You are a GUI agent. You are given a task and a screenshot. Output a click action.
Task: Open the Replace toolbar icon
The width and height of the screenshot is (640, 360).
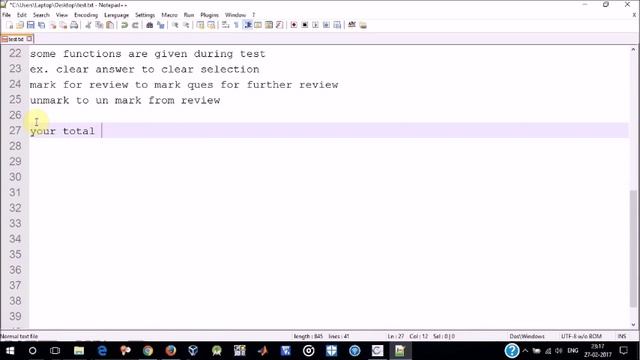pos(161,25)
